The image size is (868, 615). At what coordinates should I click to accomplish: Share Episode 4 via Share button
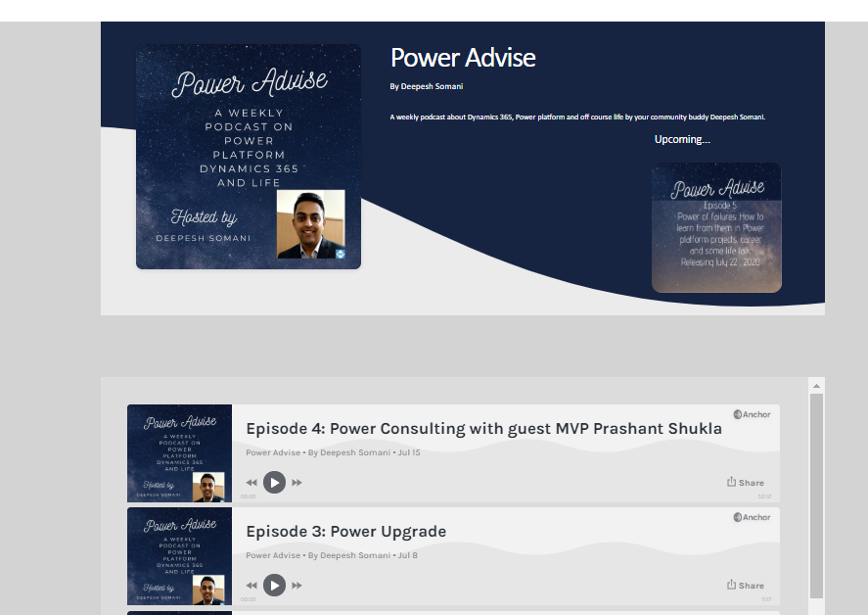(746, 483)
